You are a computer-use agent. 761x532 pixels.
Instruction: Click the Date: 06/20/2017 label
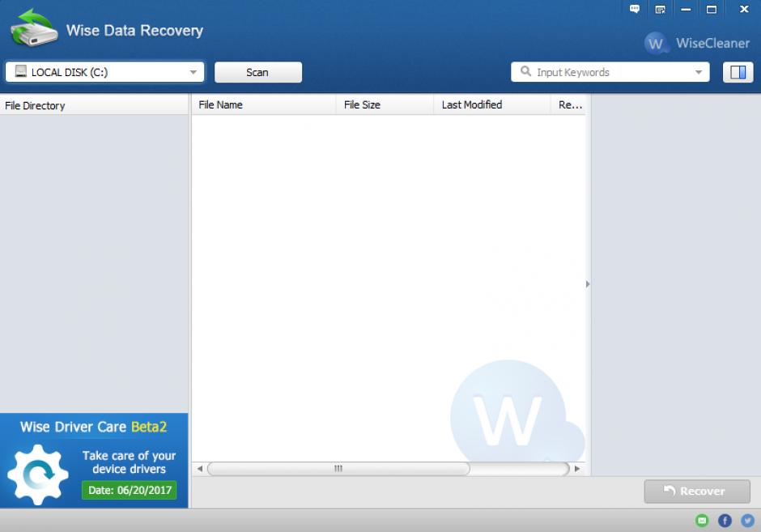click(129, 490)
